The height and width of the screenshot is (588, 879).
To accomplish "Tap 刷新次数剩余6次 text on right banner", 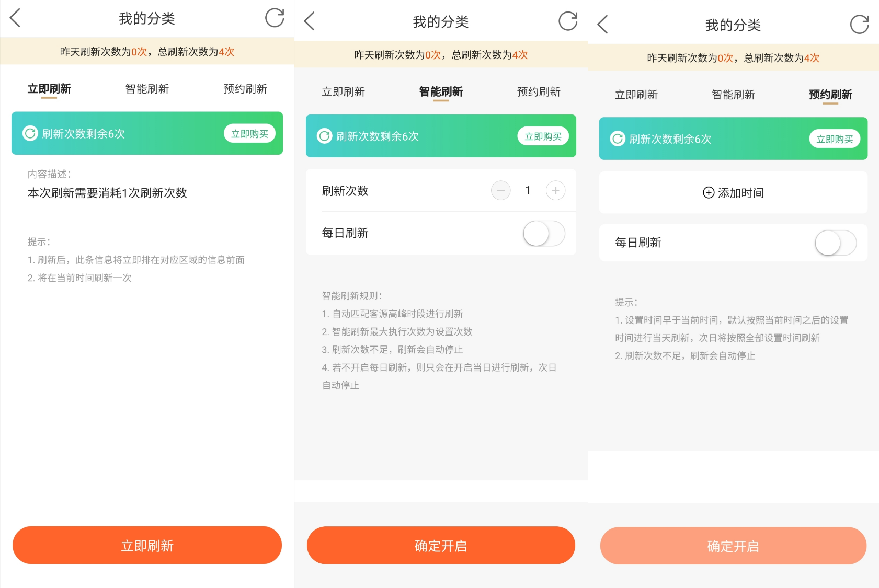I will coord(670,139).
